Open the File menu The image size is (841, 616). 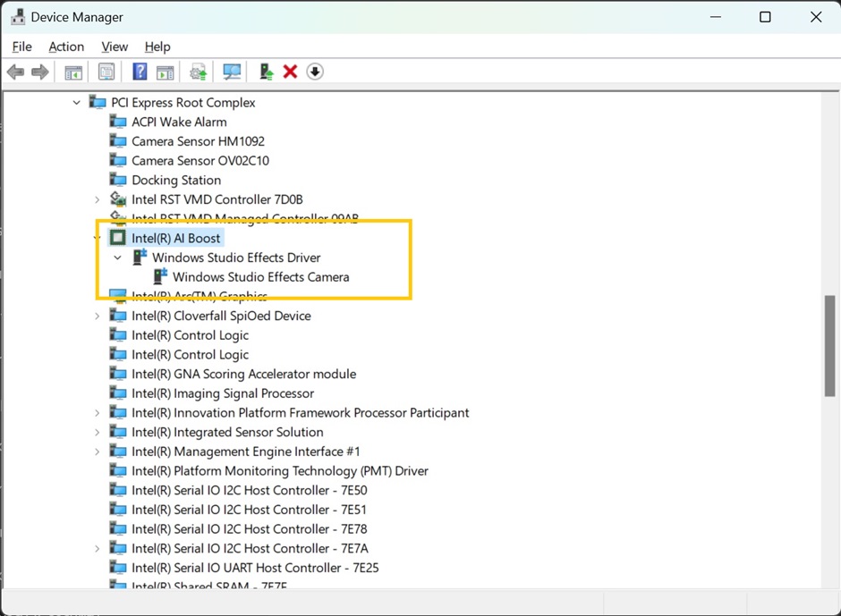coord(21,46)
